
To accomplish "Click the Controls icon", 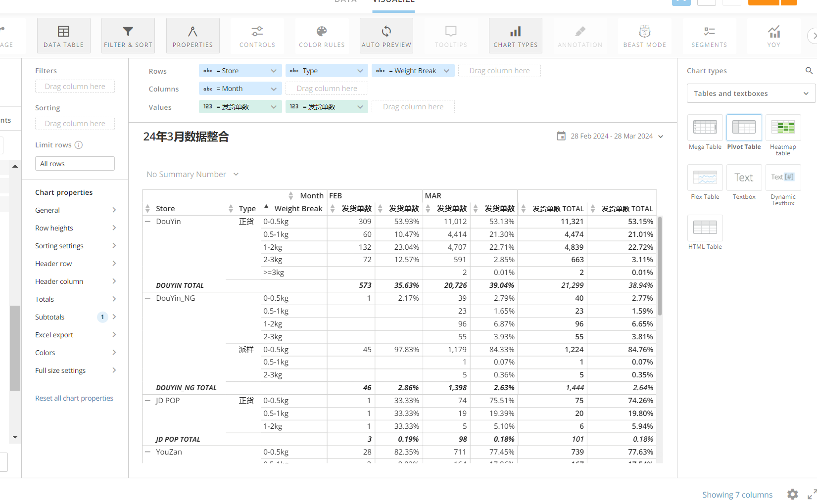I will click(257, 35).
